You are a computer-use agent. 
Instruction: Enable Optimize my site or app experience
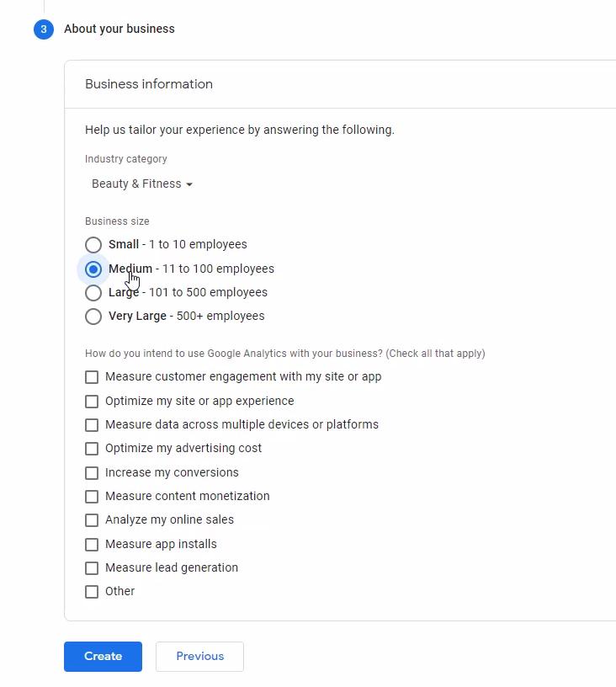[92, 401]
